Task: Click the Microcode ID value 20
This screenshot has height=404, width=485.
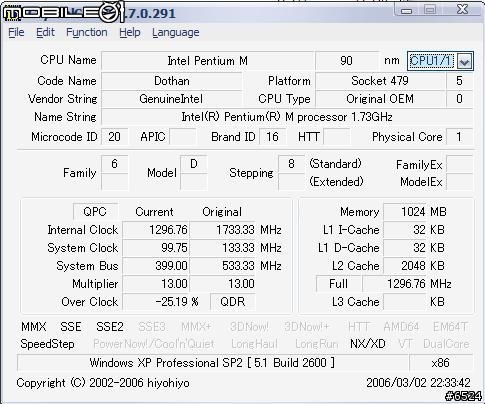Action: coord(114,137)
